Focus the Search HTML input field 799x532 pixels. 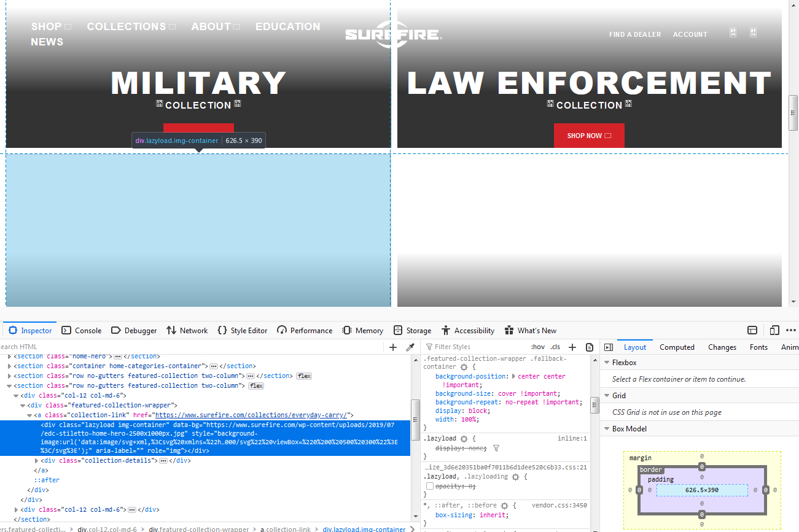point(192,347)
